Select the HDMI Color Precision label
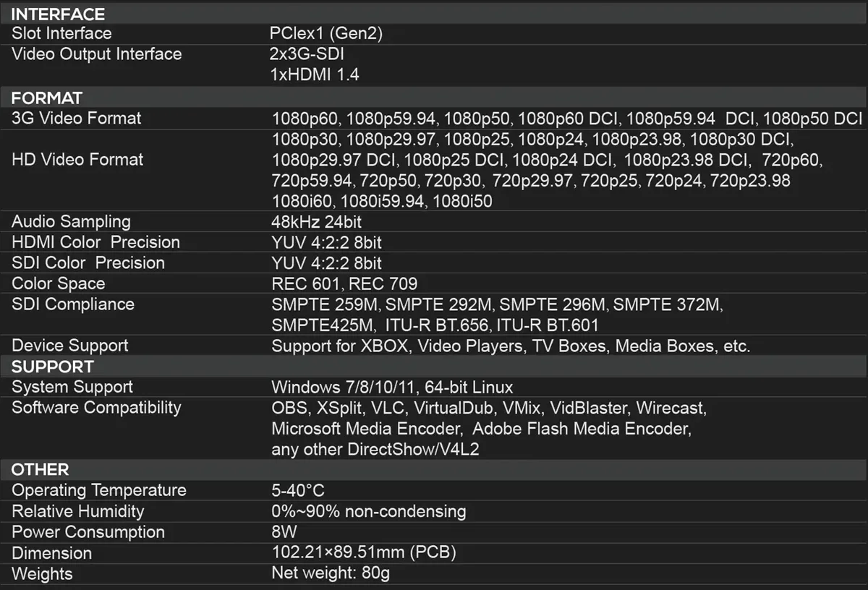The width and height of the screenshot is (868, 590). pos(96,242)
